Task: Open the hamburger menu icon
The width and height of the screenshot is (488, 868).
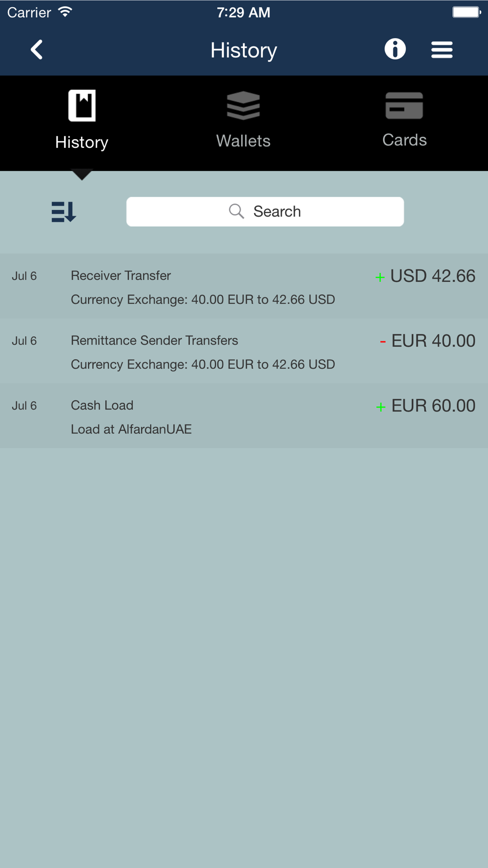Action: click(x=442, y=50)
